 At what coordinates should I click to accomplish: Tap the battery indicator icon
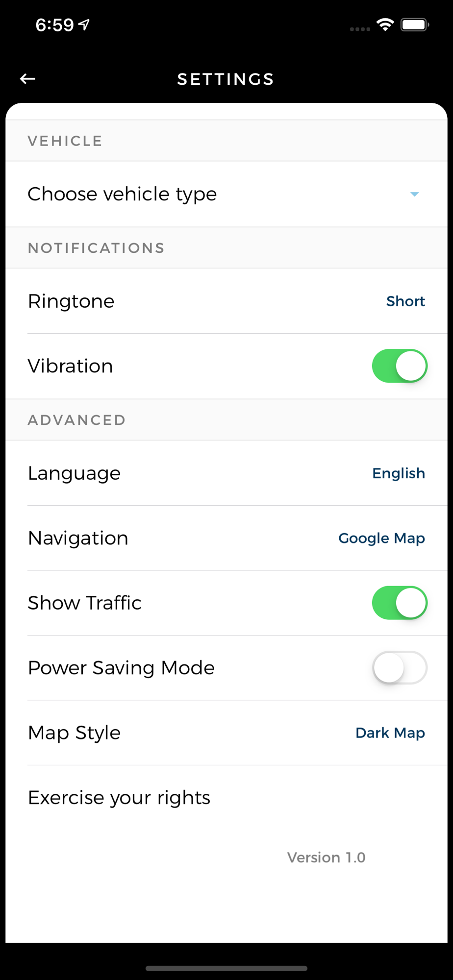tap(415, 24)
